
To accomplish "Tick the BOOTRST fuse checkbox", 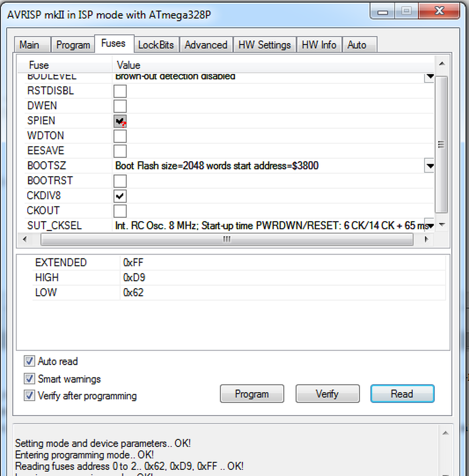I will click(120, 181).
